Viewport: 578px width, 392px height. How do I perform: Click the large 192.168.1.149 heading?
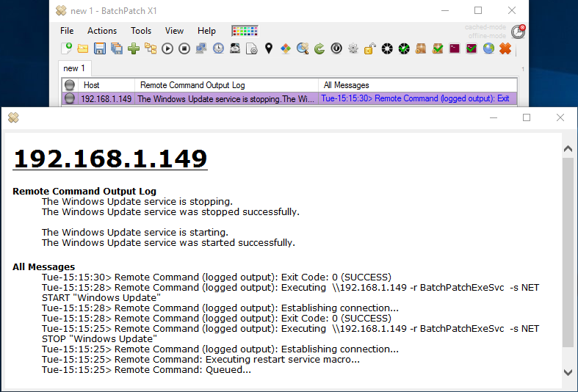pyautogui.click(x=110, y=159)
